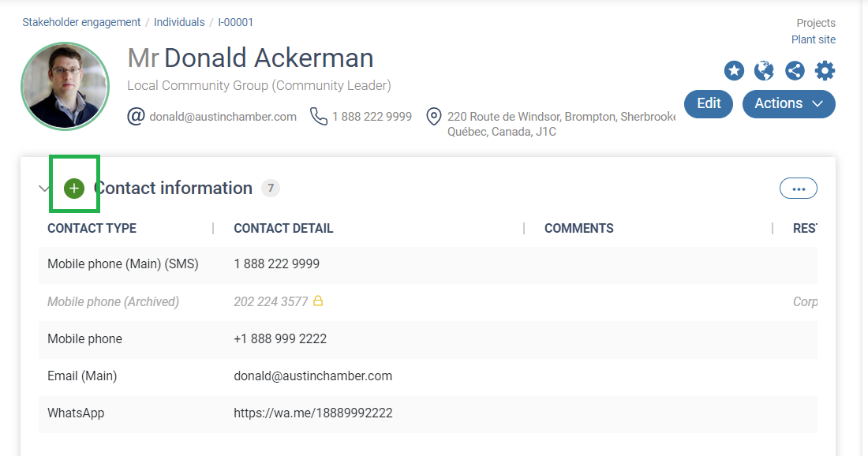This screenshot has width=868, height=456.
Task: Open the settings gear icon
Action: [825, 70]
